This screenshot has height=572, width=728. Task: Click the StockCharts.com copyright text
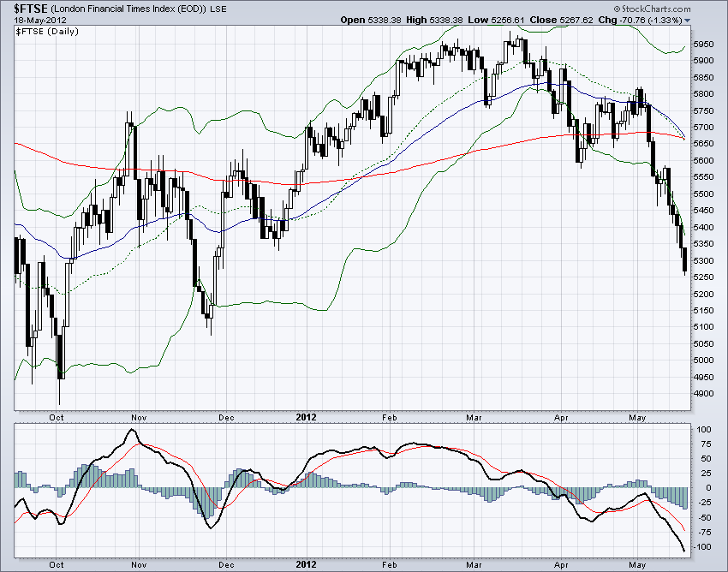(653, 9)
